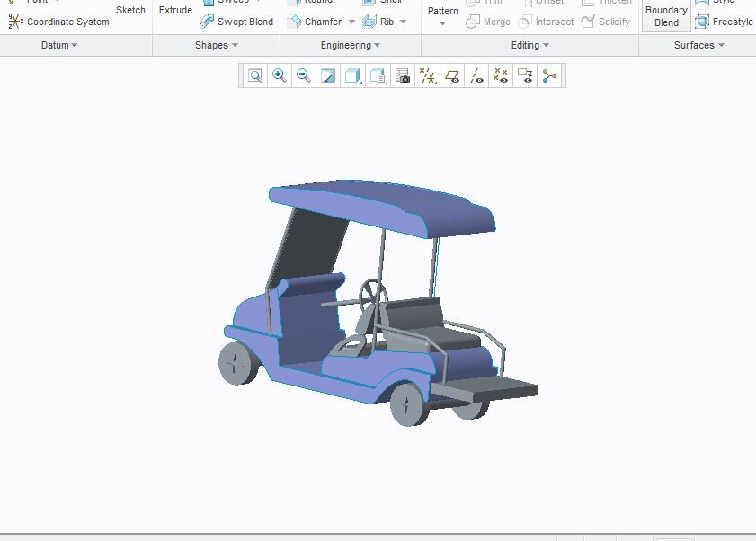
Task: Click the Zoom In icon
Action: click(x=279, y=75)
